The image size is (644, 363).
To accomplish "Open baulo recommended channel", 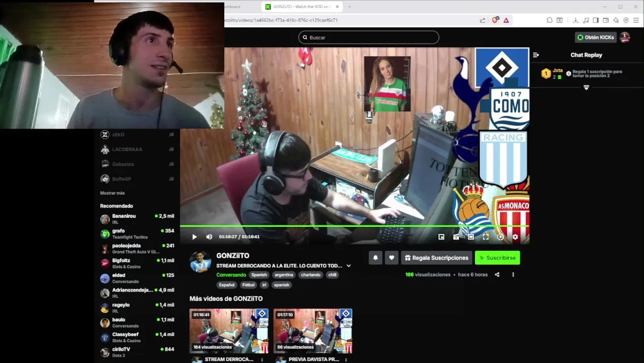I will pos(137,322).
